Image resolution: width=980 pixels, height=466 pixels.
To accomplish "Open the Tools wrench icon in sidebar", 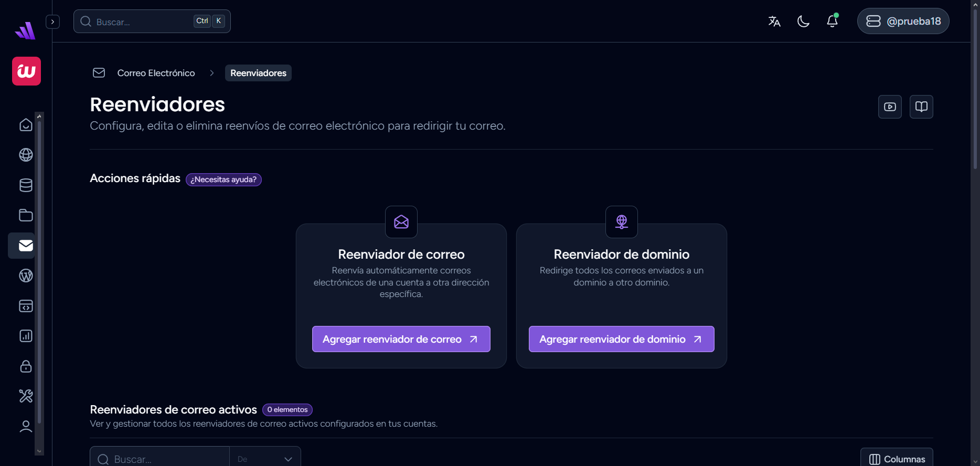I will pos(26,396).
